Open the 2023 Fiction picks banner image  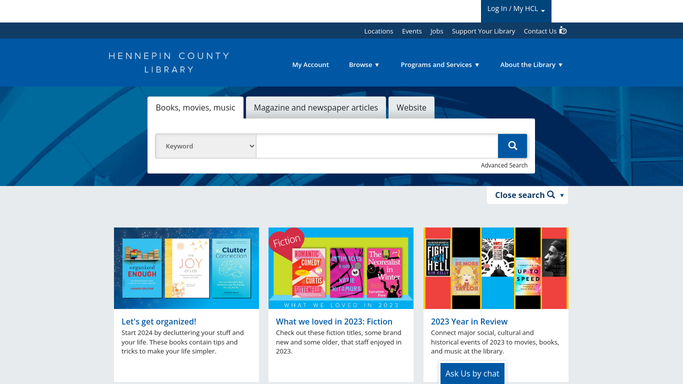341,268
